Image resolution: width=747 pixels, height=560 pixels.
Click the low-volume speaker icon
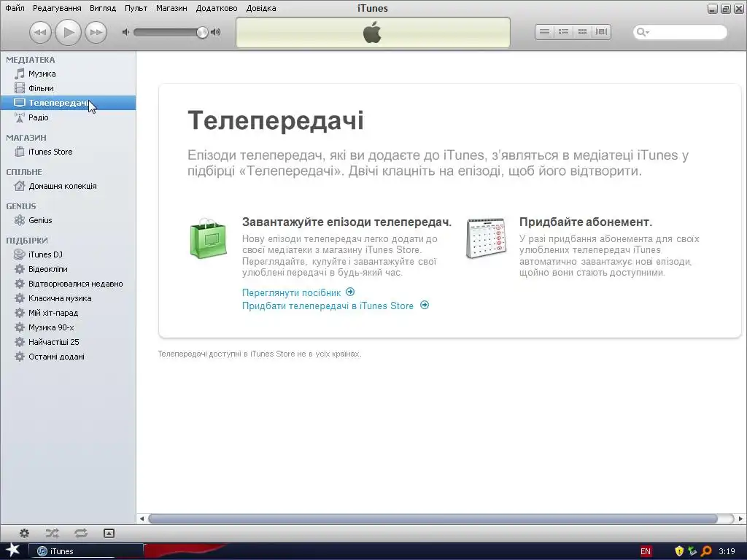click(x=125, y=32)
